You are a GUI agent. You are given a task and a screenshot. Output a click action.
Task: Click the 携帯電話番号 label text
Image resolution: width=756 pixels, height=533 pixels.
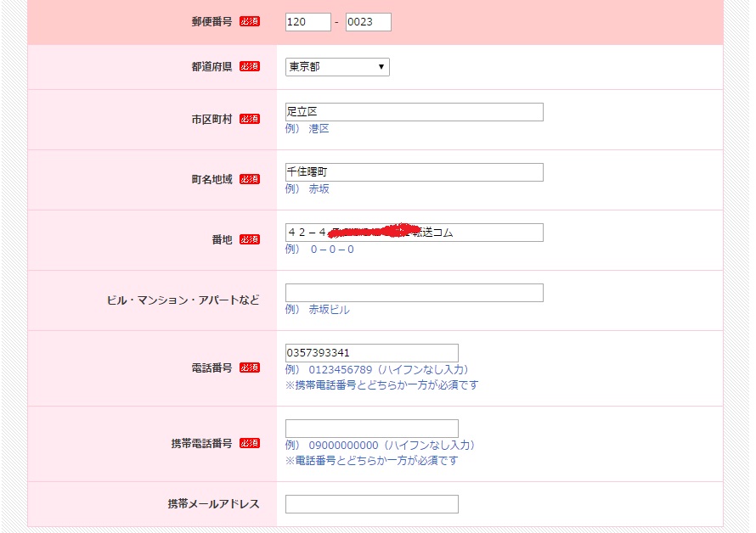[x=201, y=443]
